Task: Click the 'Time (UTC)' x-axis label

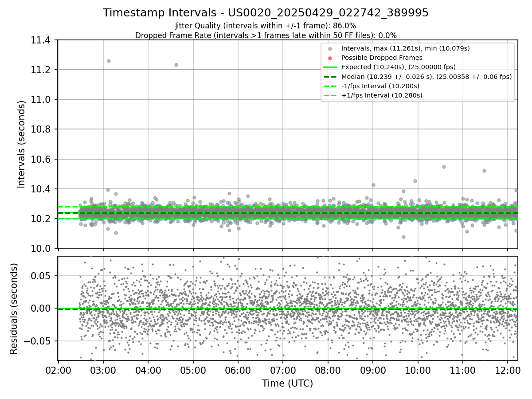Action: click(x=287, y=383)
